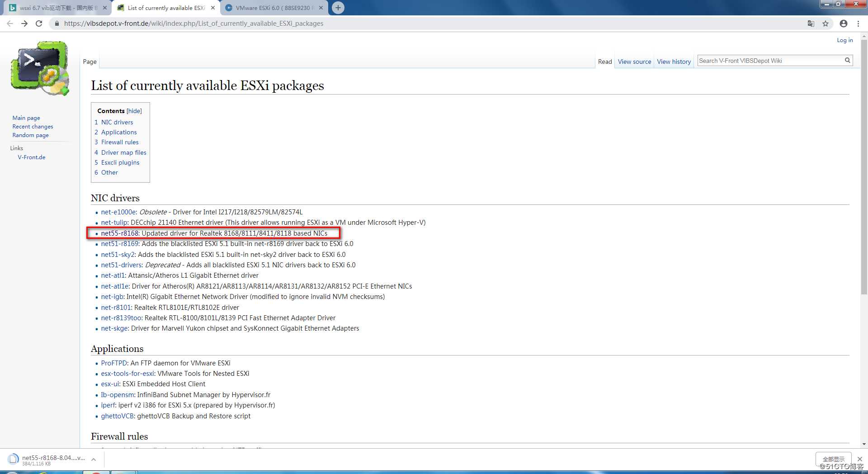Click the browser back arrow
The image size is (868, 474).
[x=10, y=24]
